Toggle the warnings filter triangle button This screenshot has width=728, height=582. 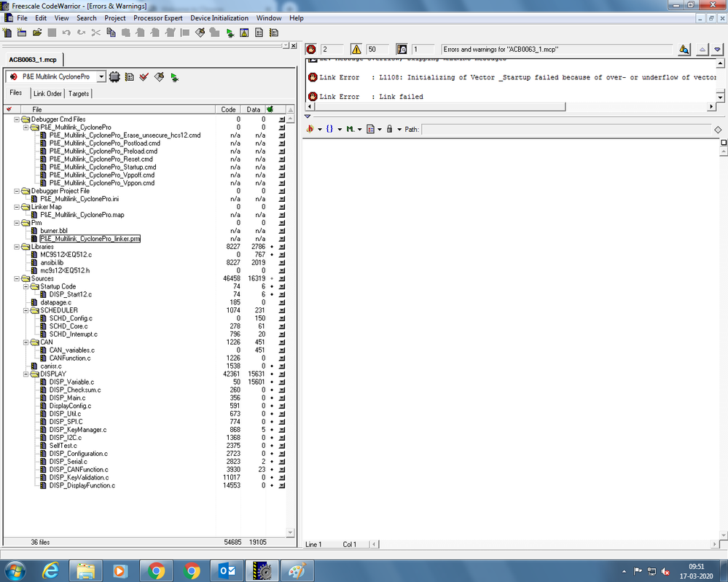point(356,50)
